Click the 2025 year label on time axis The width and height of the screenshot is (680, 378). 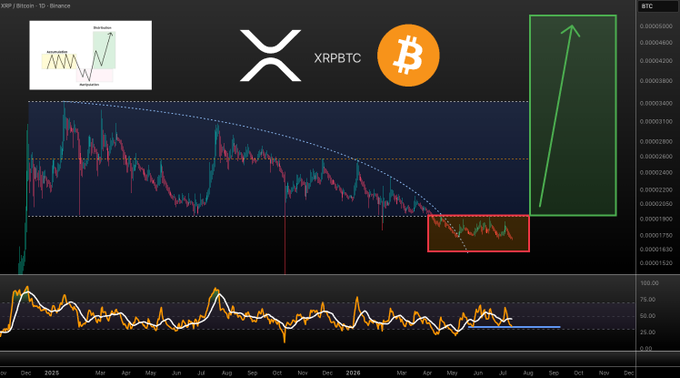pyautogui.click(x=52, y=373)
